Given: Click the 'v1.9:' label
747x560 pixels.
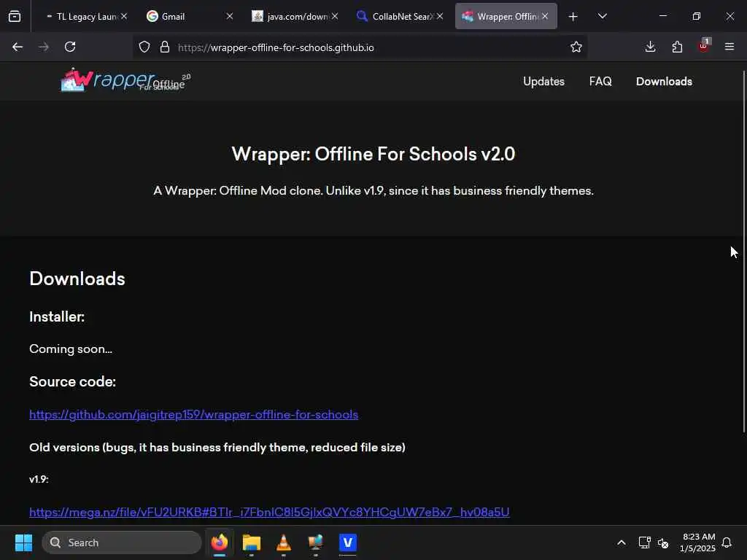Looking at the screenshot, I should (x=39, y=479).
